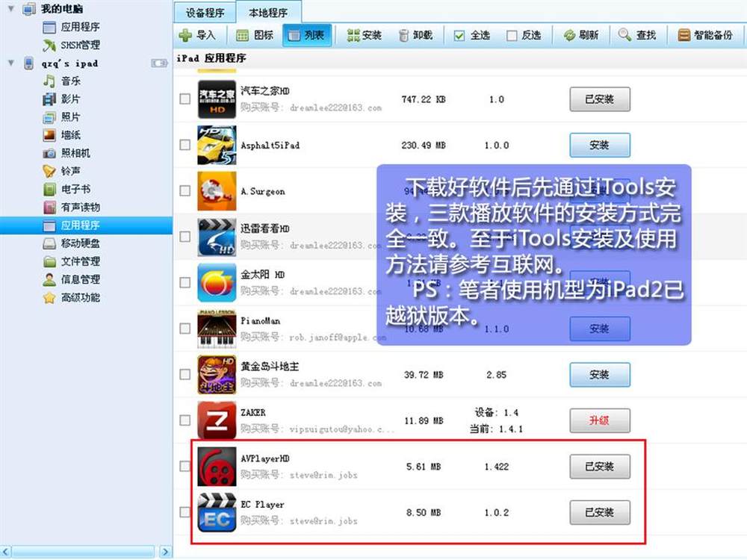Click 查找 search in toolbar
Screen dimensions: 747x560
(x=637, y=35)
